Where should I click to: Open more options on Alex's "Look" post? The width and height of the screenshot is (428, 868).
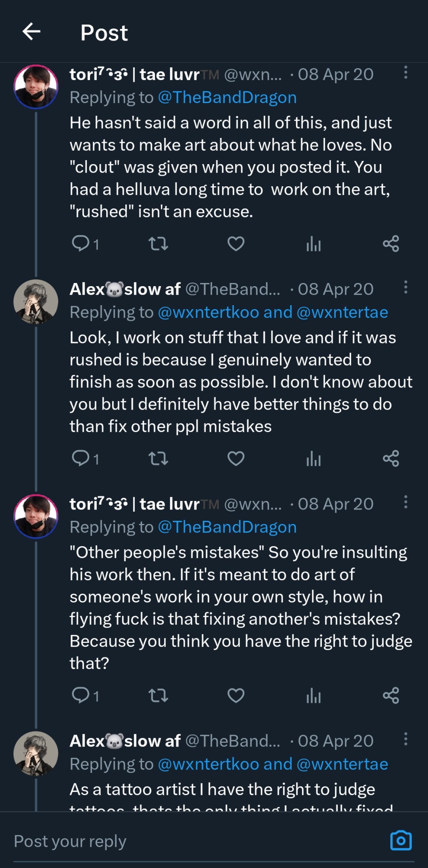405,287
